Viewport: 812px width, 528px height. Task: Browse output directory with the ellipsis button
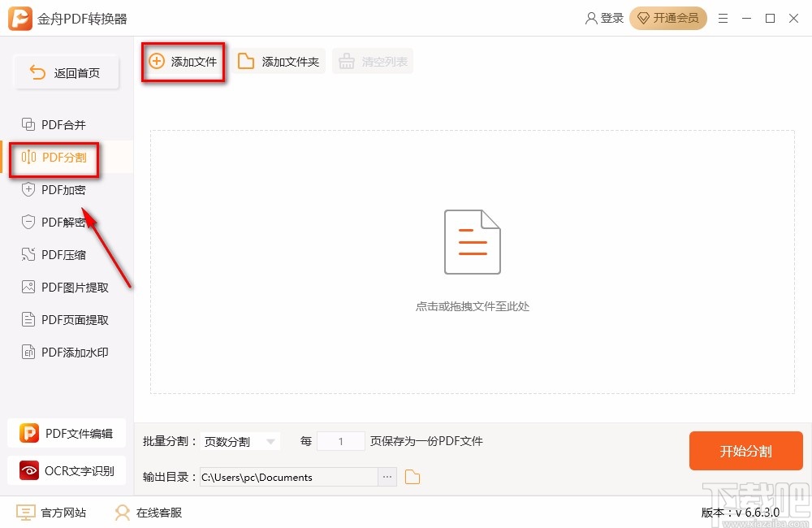click(387, 477)
